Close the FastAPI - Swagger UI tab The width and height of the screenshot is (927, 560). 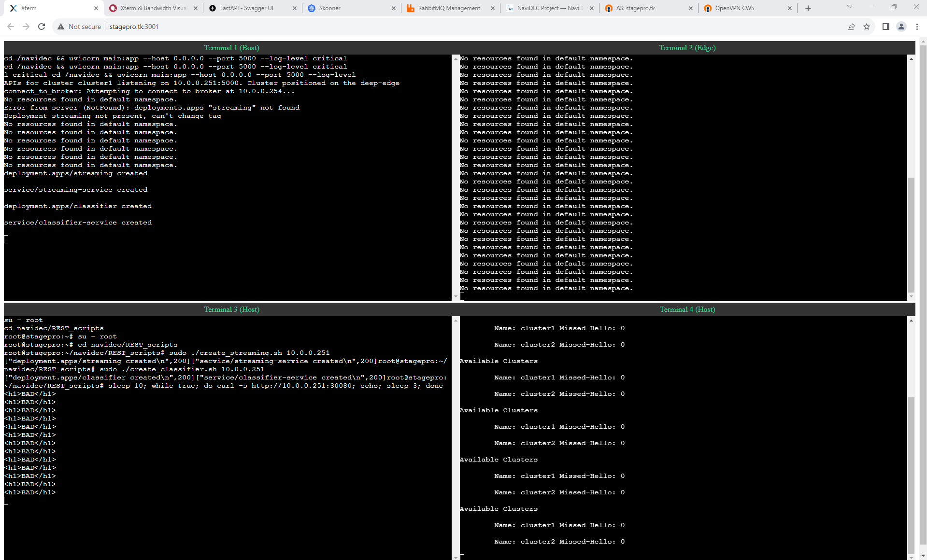294,8
